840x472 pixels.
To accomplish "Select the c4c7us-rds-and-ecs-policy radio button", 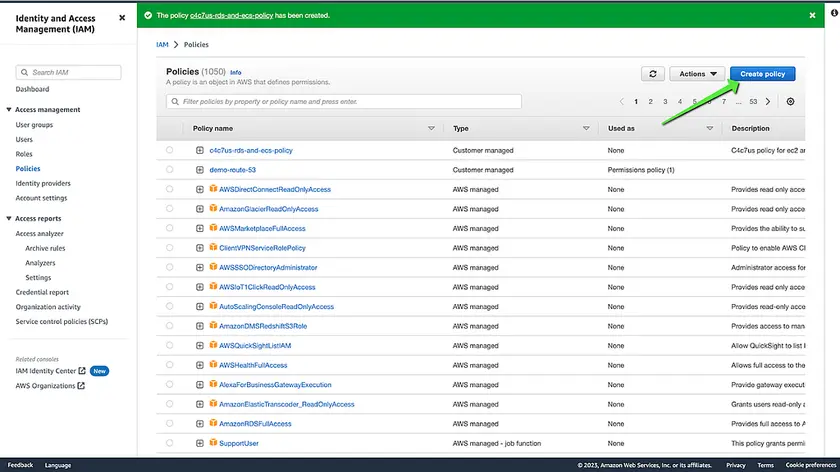I will click(x=169, y=150).
